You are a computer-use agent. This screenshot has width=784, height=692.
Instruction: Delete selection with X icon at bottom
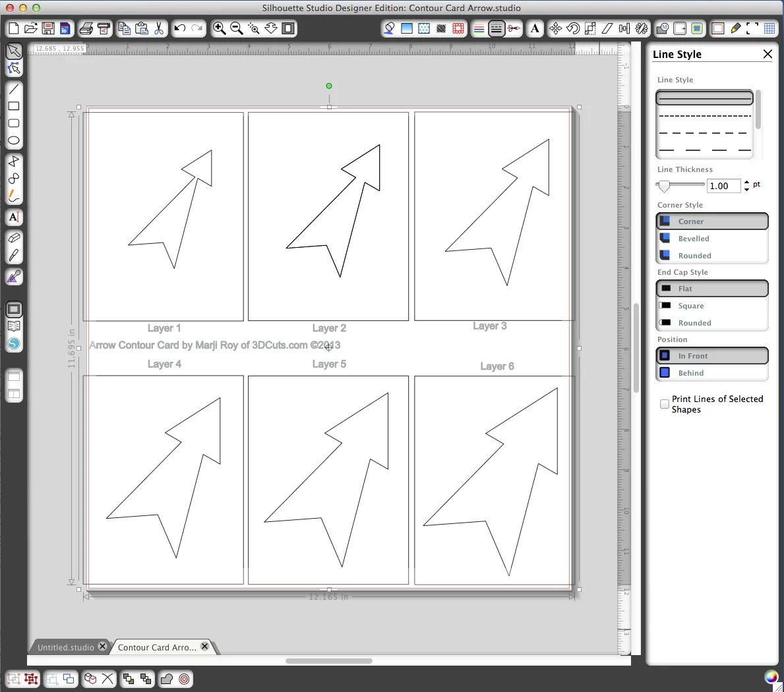(107, 679)
